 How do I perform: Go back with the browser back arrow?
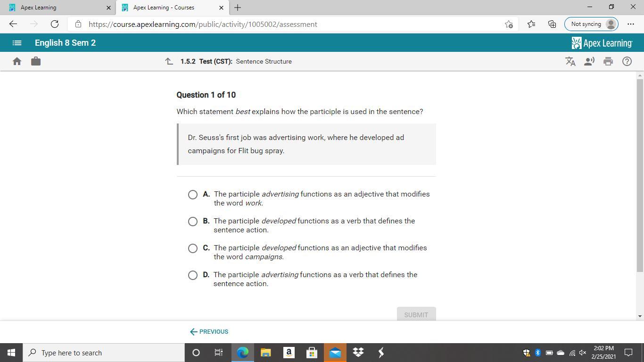tap(13, 24)
